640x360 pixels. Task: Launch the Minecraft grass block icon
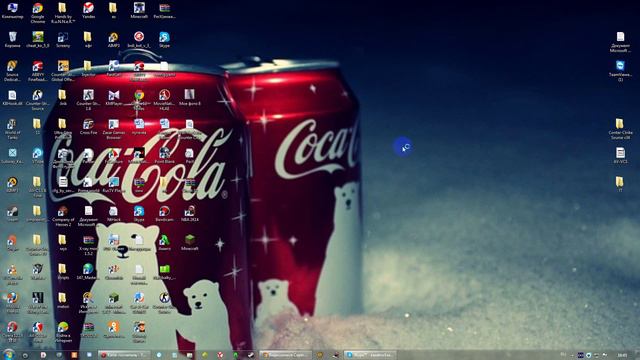189,242
